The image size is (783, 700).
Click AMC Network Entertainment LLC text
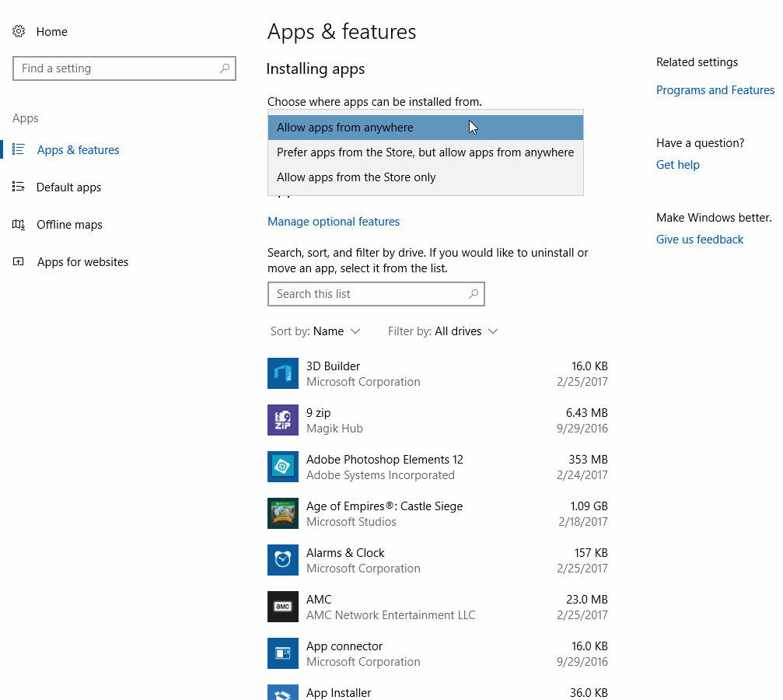390,615
